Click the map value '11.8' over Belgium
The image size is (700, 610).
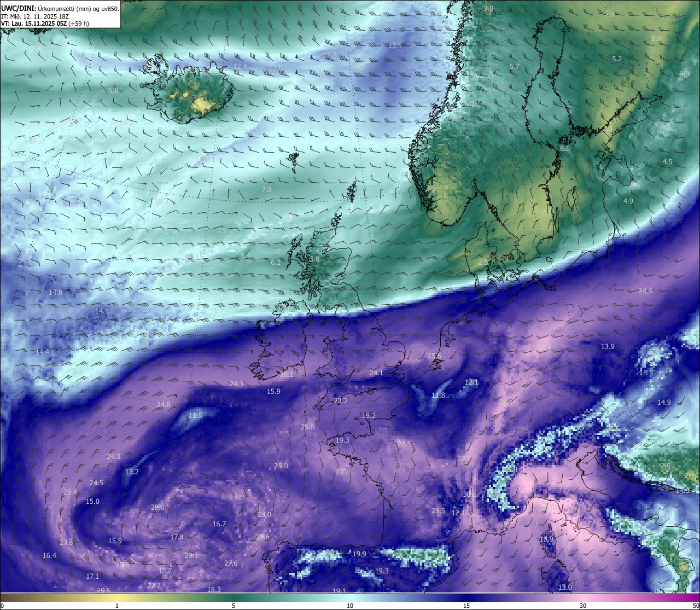coord(438,396)
